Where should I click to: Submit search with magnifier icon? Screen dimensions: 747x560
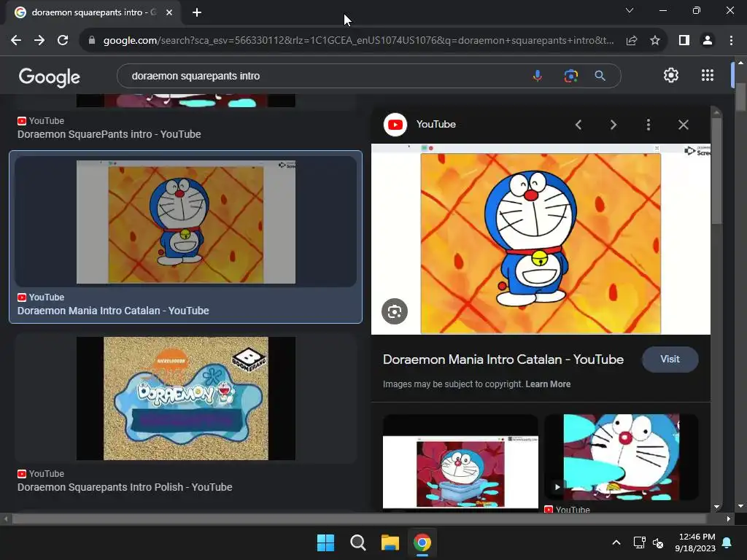coord(600,76)
